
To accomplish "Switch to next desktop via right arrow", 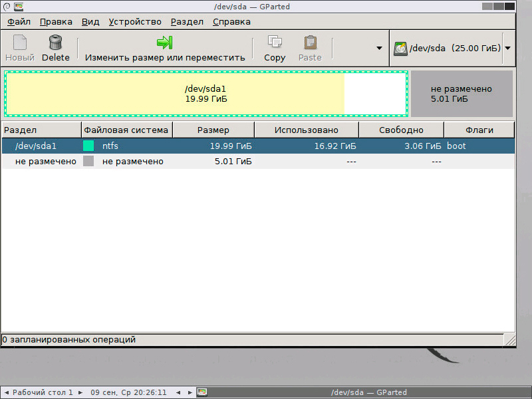I will (x=80, y=392).
